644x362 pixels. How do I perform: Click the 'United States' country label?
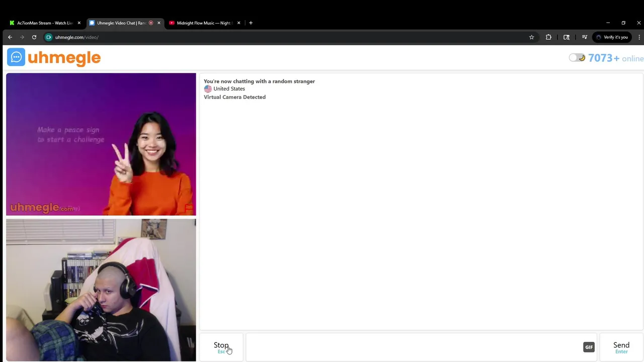[x=229, y=88]
